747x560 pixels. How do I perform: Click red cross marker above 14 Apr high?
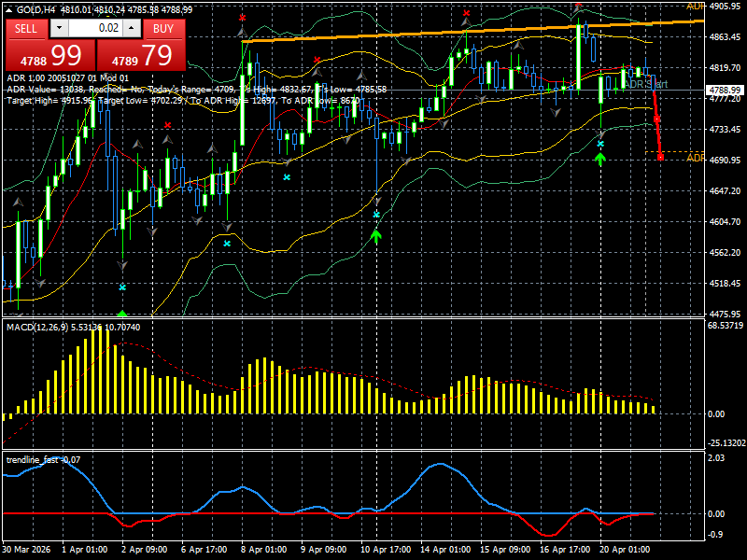(466, 13)
